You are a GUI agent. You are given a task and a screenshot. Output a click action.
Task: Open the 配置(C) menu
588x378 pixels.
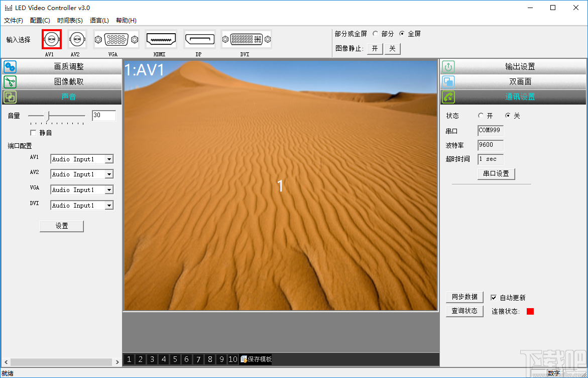point(40,20)
